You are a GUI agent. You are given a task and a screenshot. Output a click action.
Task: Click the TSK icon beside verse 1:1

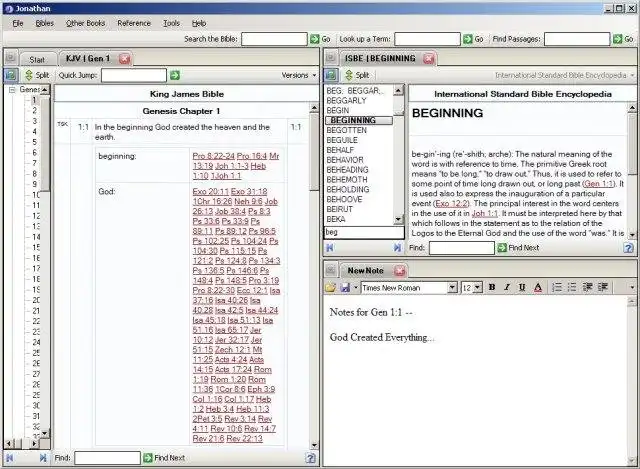pyautogui.click(x=62, y=124)
